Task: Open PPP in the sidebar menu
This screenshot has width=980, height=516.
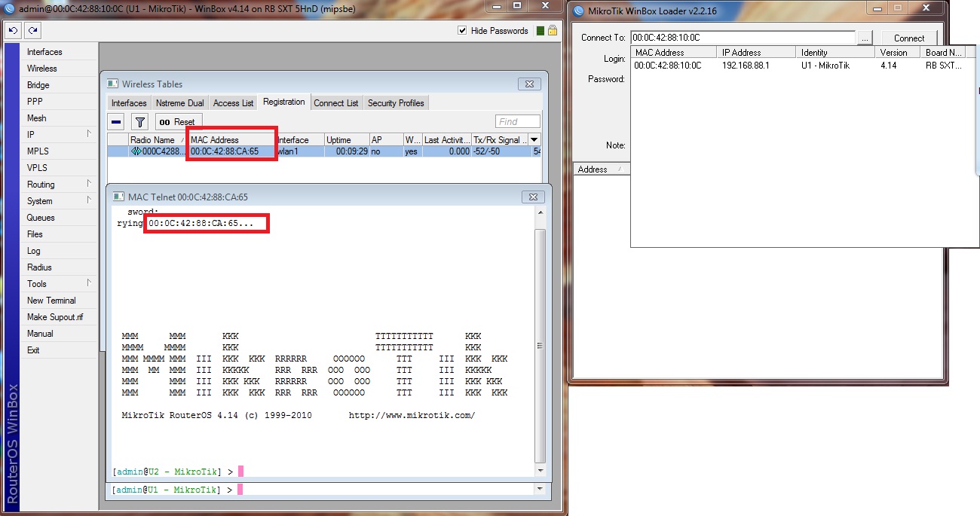Action: pos(59,102)
